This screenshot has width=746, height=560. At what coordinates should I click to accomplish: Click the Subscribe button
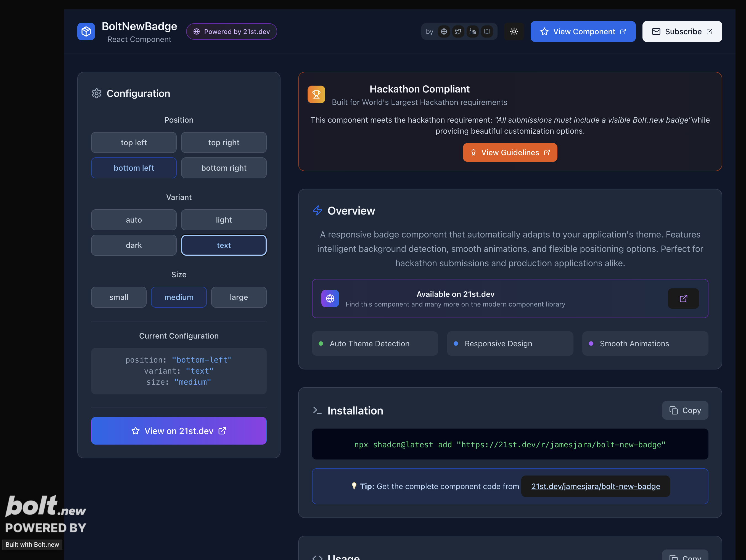point(682,31)
